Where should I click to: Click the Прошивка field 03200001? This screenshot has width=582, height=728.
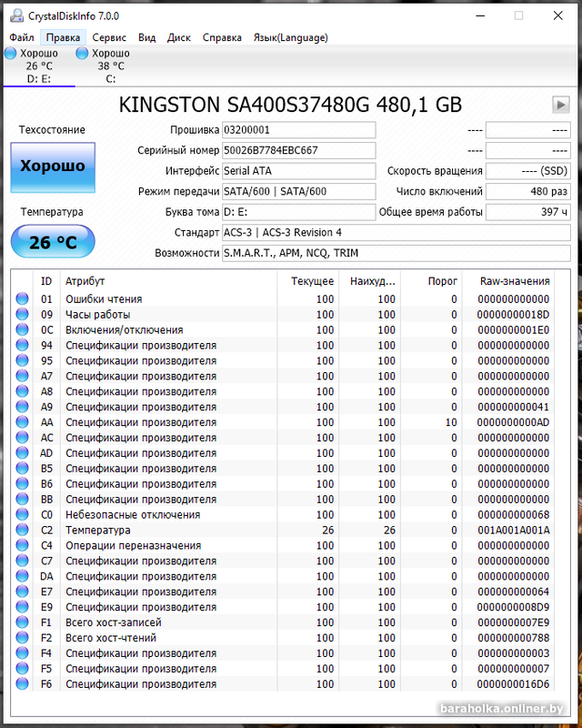pyautogui.click(x=299, y=130)
